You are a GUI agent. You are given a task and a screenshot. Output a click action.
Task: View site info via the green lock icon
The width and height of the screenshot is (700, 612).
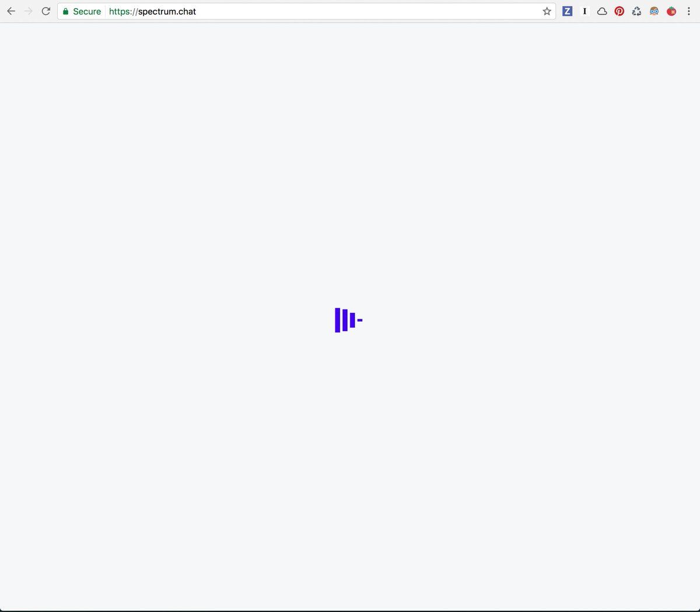tap(66, 11)
